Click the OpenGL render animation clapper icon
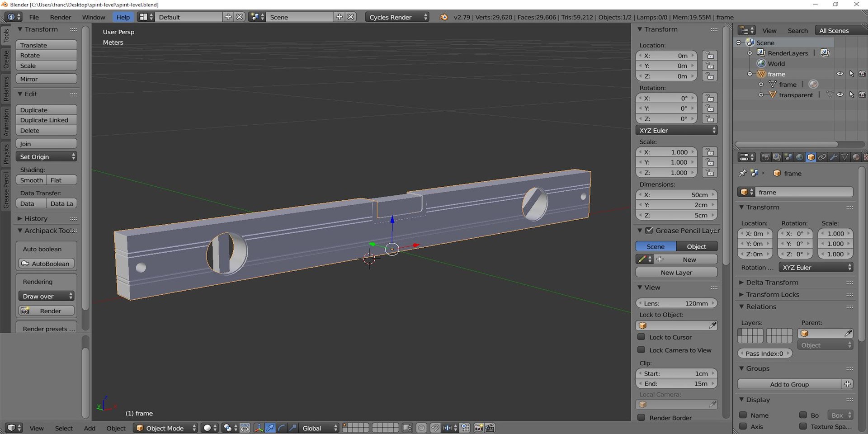The width and height of the screenshot is (868, 434). point(490,428)
